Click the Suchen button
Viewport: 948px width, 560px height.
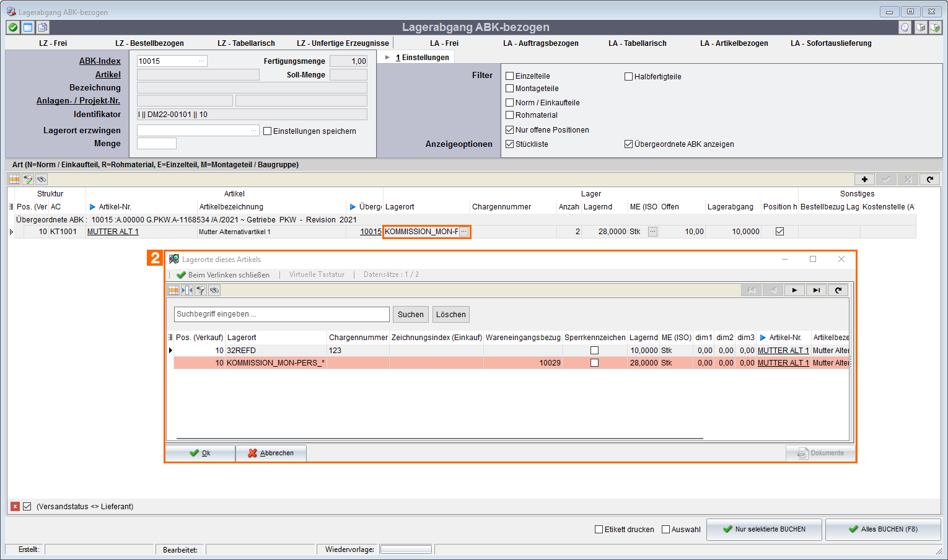tap(411, 315)
